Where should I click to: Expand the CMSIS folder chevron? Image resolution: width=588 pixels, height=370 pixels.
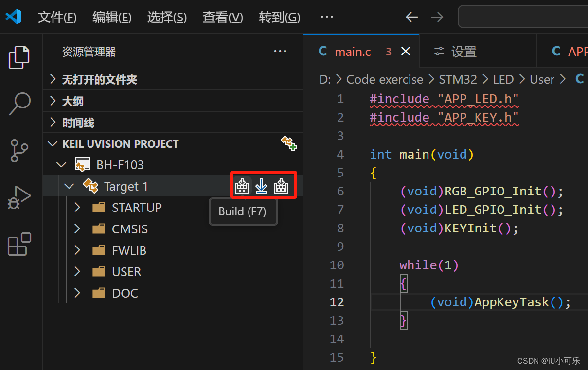[77, 229]
